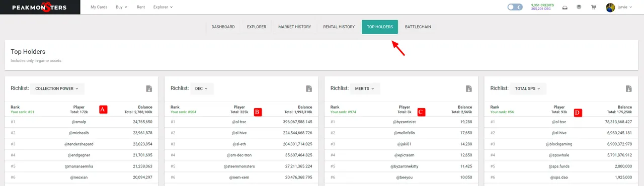Click balance 20,476,368.795
This screenshot has height=186, width=644.
298,177
